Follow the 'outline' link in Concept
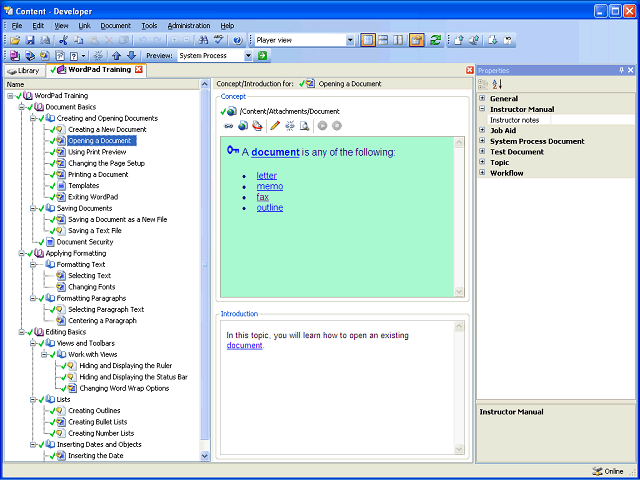 (270, 207)
